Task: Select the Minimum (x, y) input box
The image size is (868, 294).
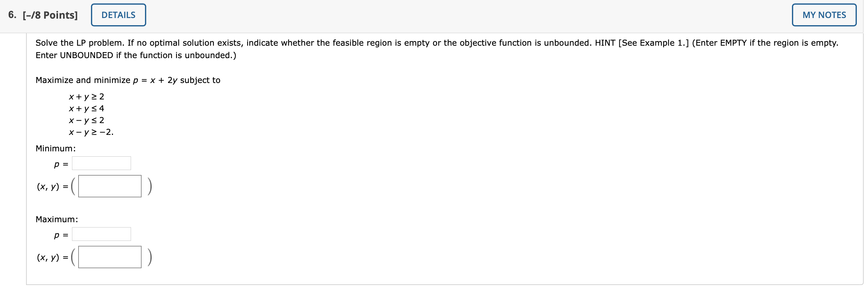Action: (109, 186)
